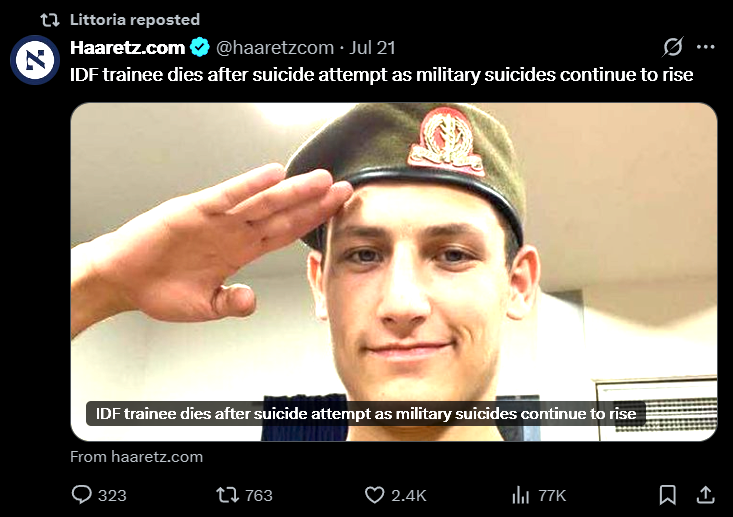733x517 pixels.
Task: Click the reply speech bubble icon
Action: tap(81, 495)
